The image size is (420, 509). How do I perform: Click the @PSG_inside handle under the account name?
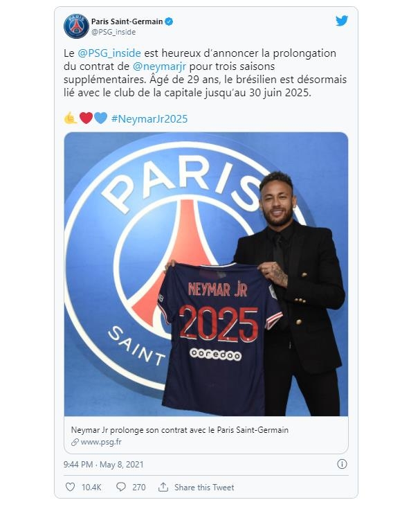113,32
